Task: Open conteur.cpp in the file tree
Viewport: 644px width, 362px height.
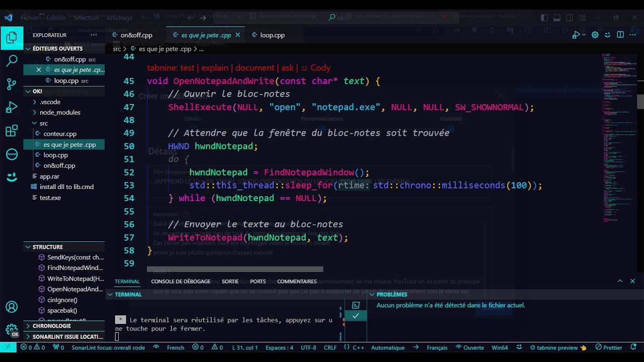Action: click(64, 134)
